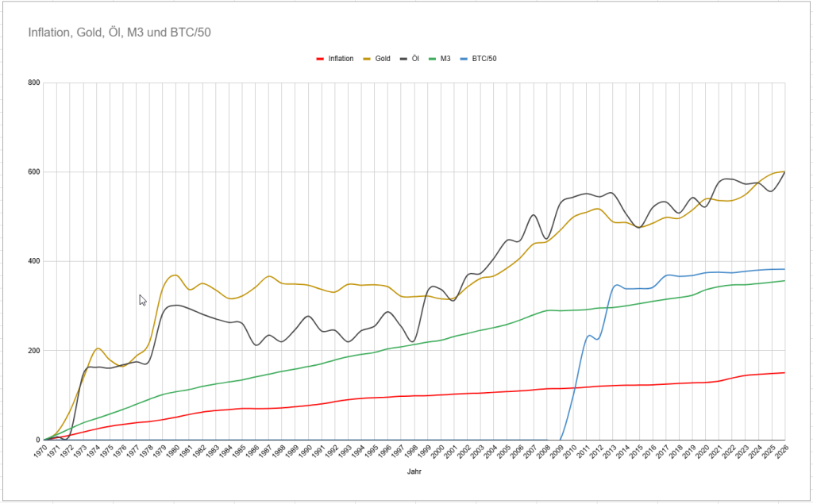Select the Jahr axis title
The width and height of the screenshot is (813, 504).
coord(414,470)
